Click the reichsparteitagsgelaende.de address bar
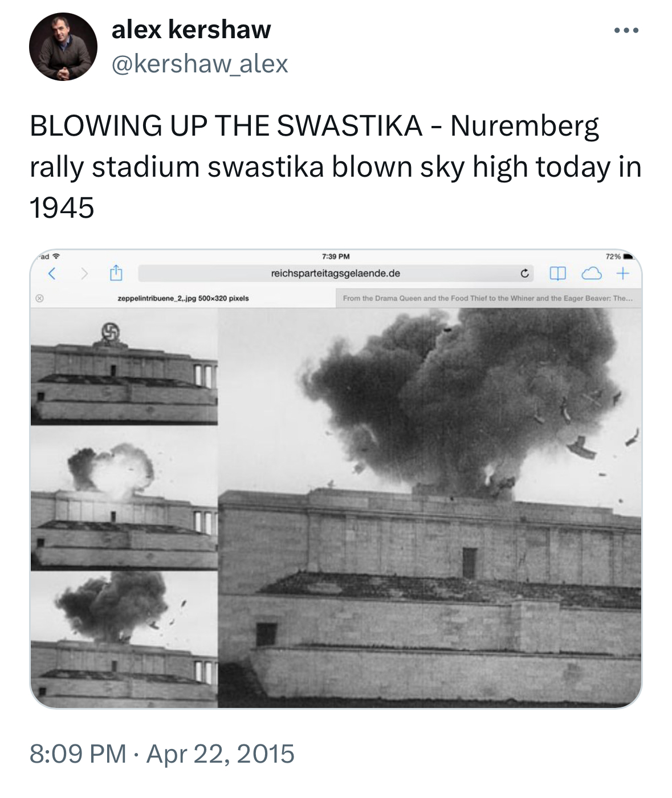Image resolution: width=672 pixels, height=798 pixels. [x=336, y=274]
